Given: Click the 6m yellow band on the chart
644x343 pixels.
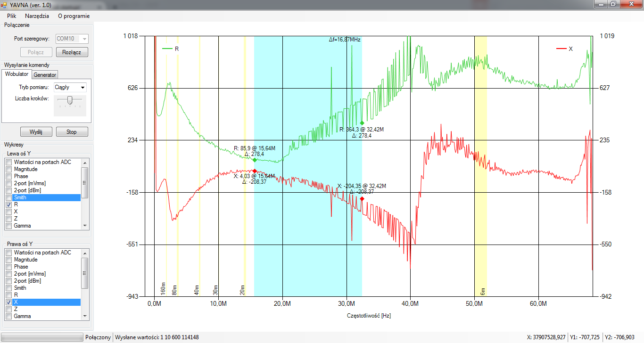Looking at the screenshot, I should (481, 188).
